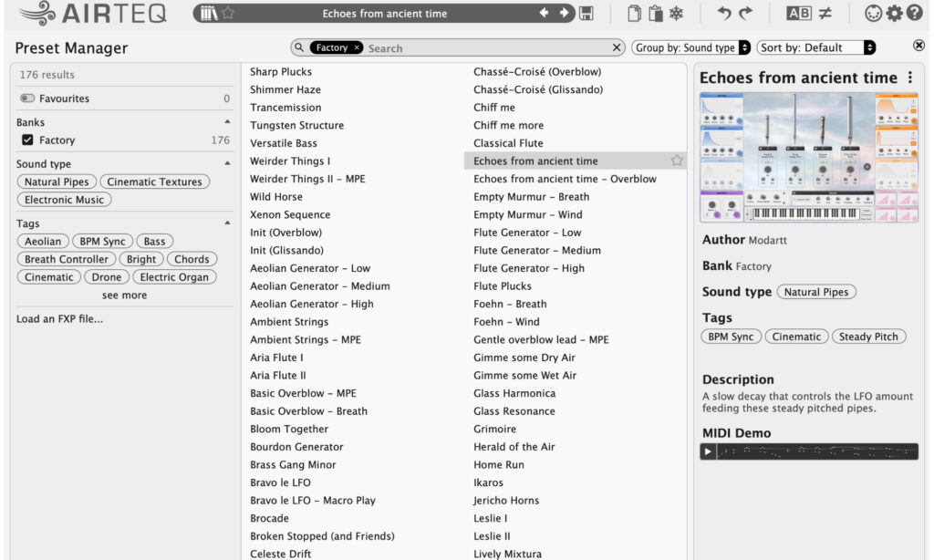
Task: Open the three-dot menu beside preset title
Action: (910, 78)
